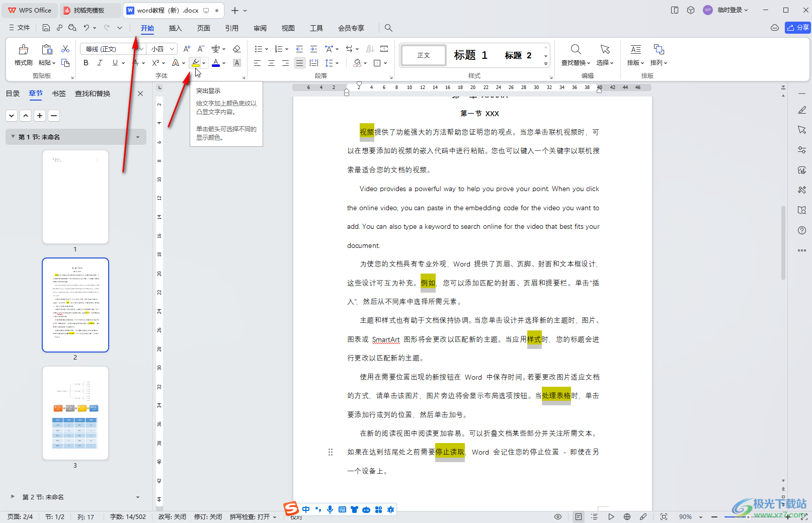Click the text highlight pen icon
Viewport: 812px width, 523px height.
click(x=196, y=63)
